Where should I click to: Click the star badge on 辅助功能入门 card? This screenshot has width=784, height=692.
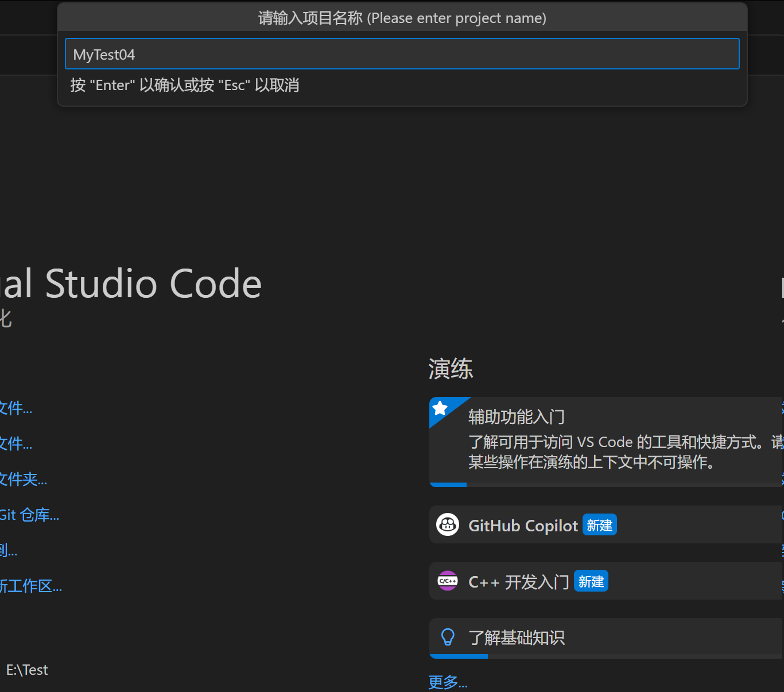tap(440, 408)
